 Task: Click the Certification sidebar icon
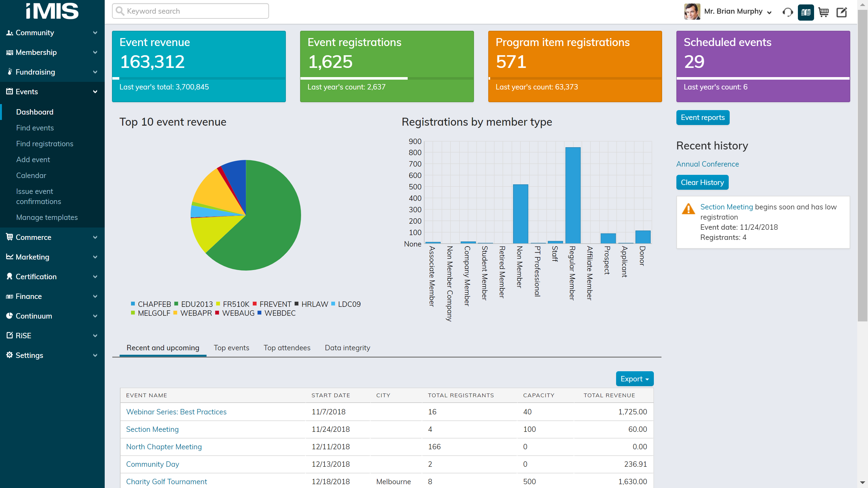click(10, 276)
